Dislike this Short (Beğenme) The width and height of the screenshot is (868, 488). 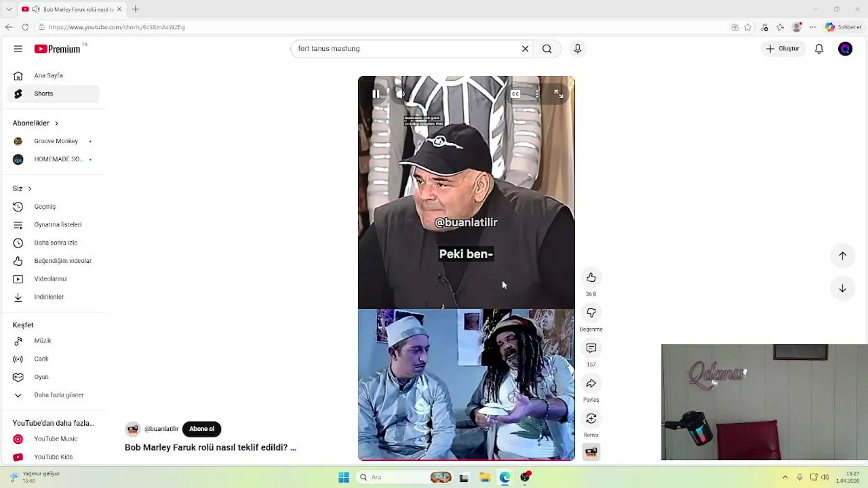pos(591,312)
